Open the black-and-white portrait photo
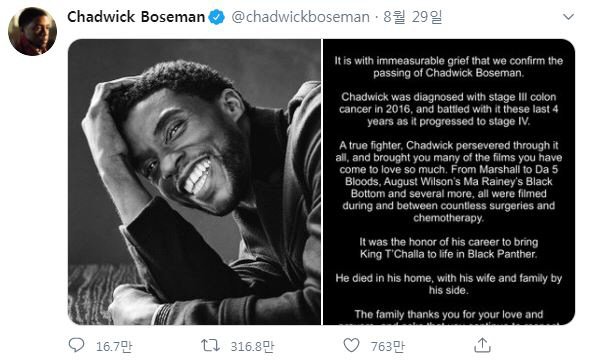The width and height of the screenshot is (589, 362). pyautogui.click(x=194, y=182)
